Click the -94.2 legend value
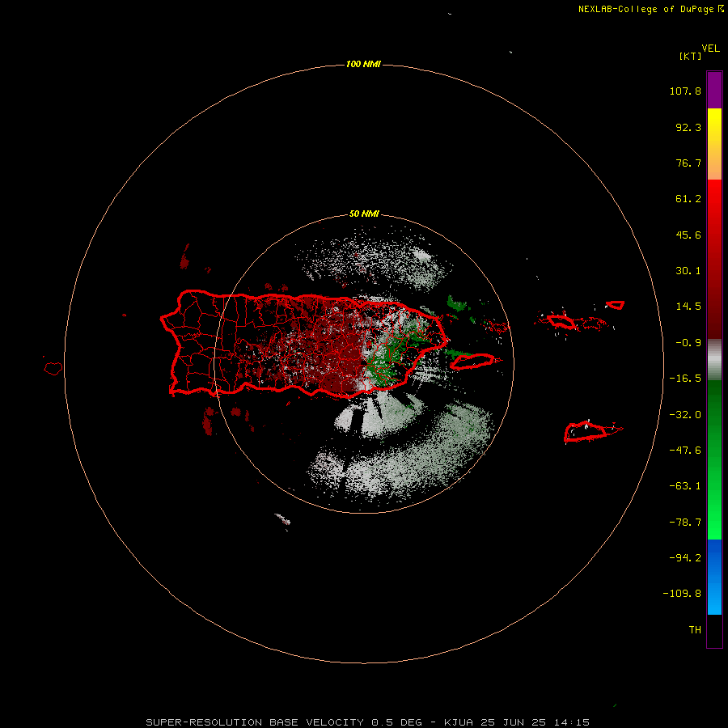 685,558
